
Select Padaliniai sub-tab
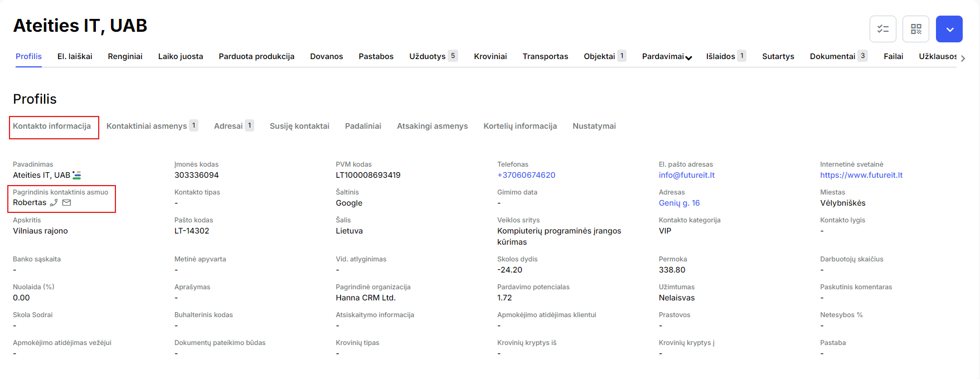tap(363, 126)
